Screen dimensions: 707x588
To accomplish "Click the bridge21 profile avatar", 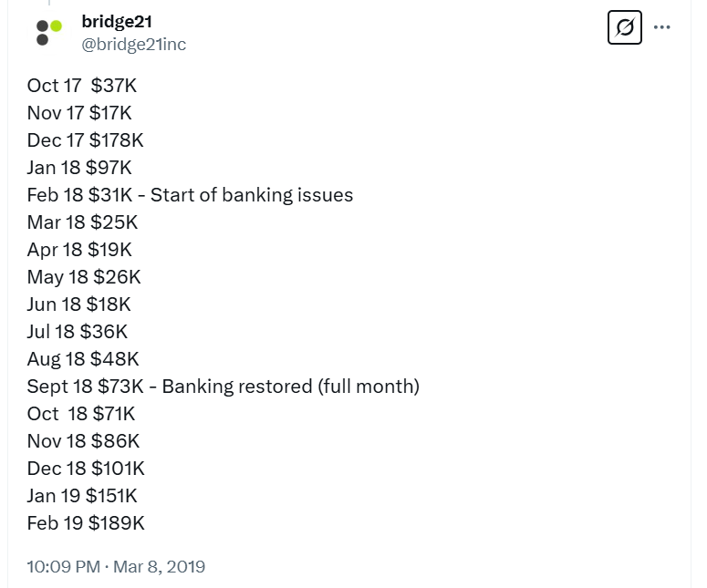I will (x=48, y=33).
